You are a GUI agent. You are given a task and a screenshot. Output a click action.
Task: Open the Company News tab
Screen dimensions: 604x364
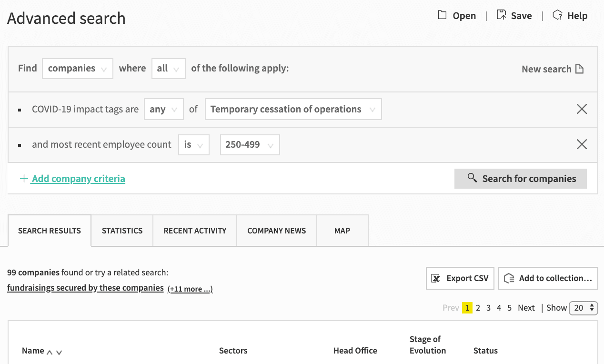(277, 231)
